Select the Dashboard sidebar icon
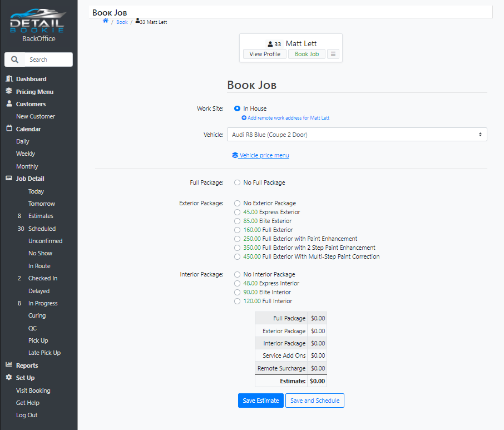 pos(8,78)
